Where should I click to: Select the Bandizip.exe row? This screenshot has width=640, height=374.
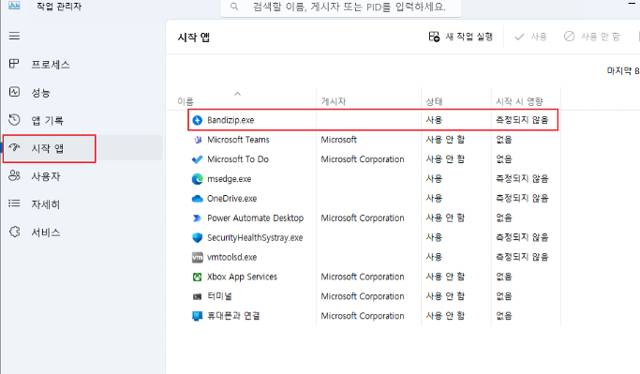tap(373, 120)
